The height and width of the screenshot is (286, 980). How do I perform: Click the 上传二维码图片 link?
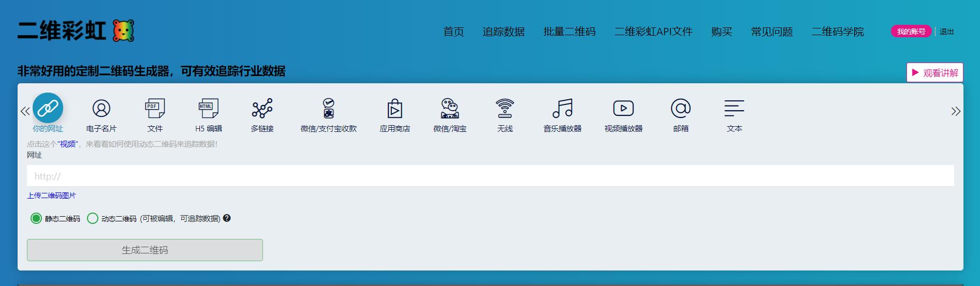tap(51, 195)
